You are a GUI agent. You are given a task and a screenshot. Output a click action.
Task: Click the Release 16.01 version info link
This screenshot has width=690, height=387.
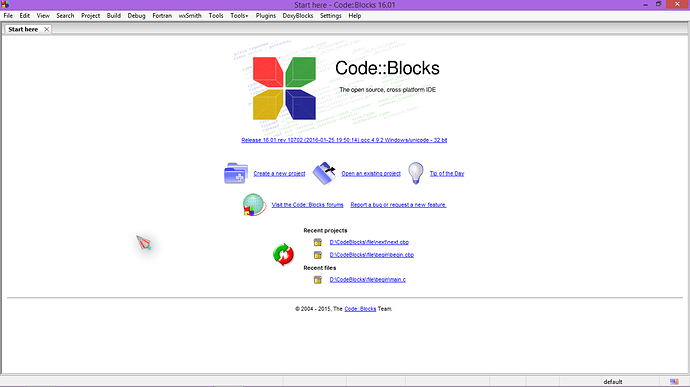(344, 140)
